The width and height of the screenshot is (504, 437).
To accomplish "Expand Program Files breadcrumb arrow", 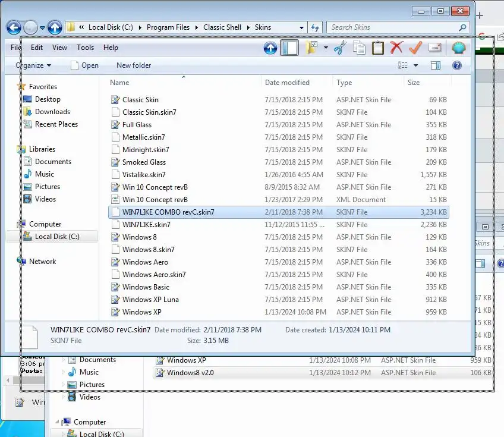I will (196, 28).
